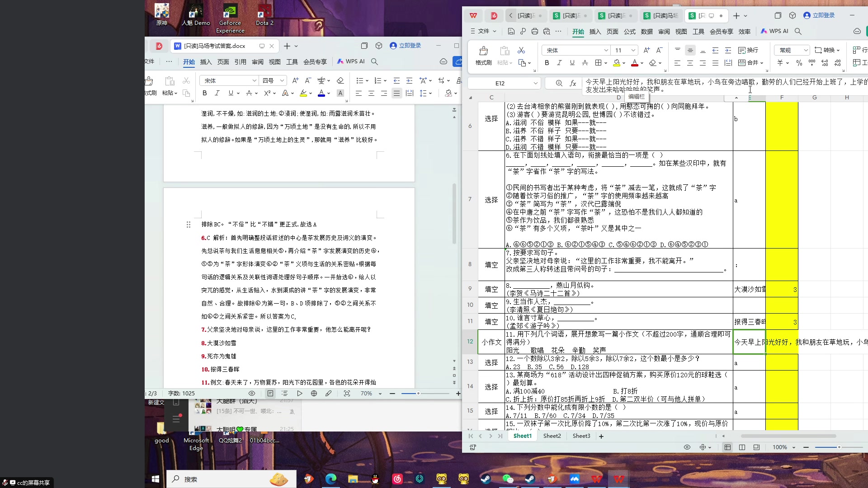
Task: Switch to Sheet2 tab
Action: (x=552, y=436)
